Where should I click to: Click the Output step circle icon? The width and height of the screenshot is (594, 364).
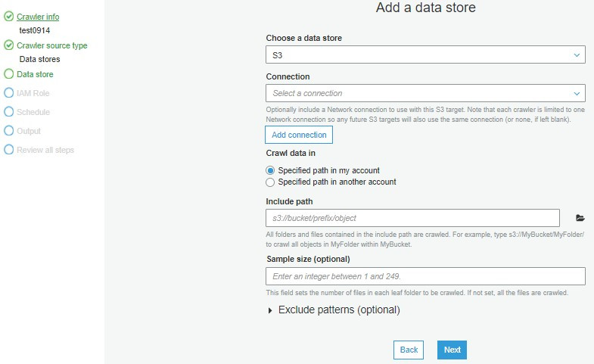click(9, 131)
